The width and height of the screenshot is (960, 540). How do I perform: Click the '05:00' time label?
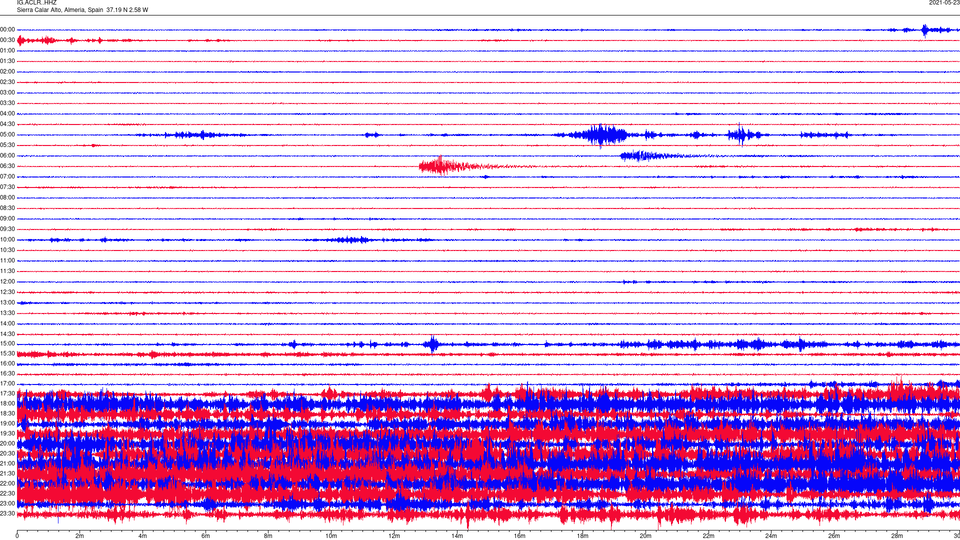(7, 135)
